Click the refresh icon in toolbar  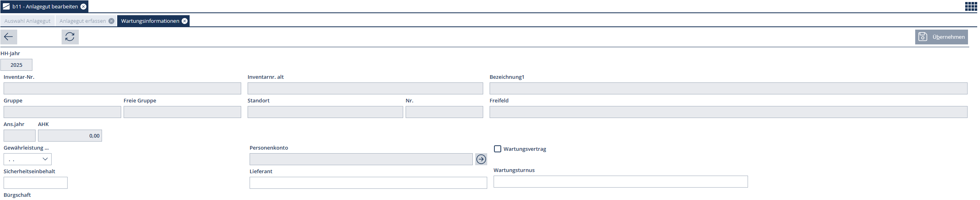point(70,37)
